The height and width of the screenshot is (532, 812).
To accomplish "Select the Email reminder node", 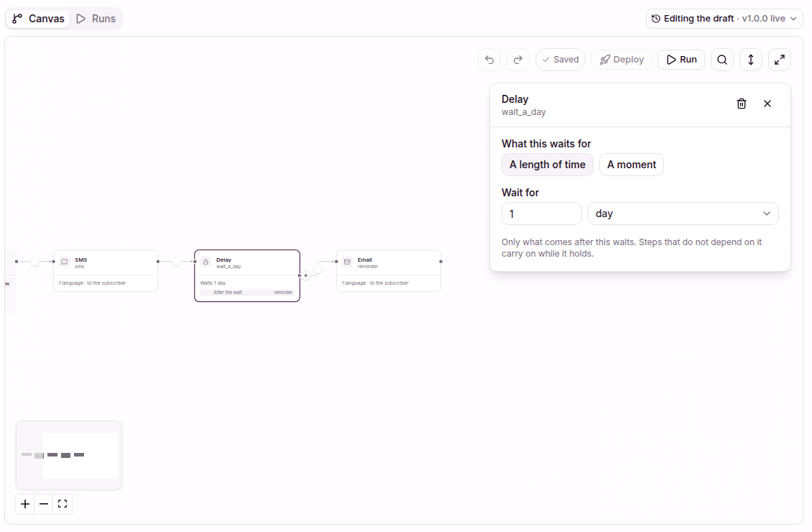I will click(388, 271).
